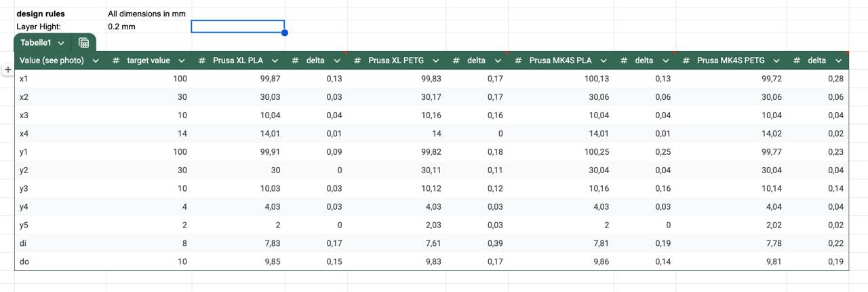
Task: Select the cell showing 30,11
Action: (x=397, y=170)
